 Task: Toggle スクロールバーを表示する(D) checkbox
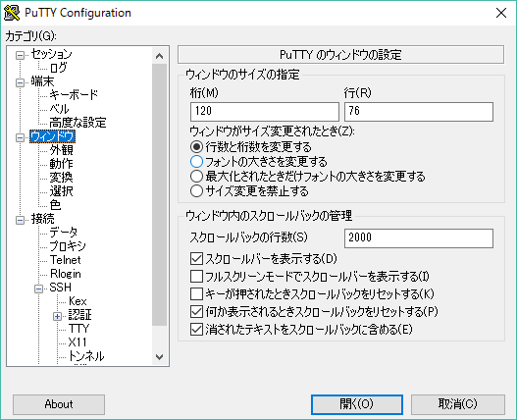[x=263, y=259]
